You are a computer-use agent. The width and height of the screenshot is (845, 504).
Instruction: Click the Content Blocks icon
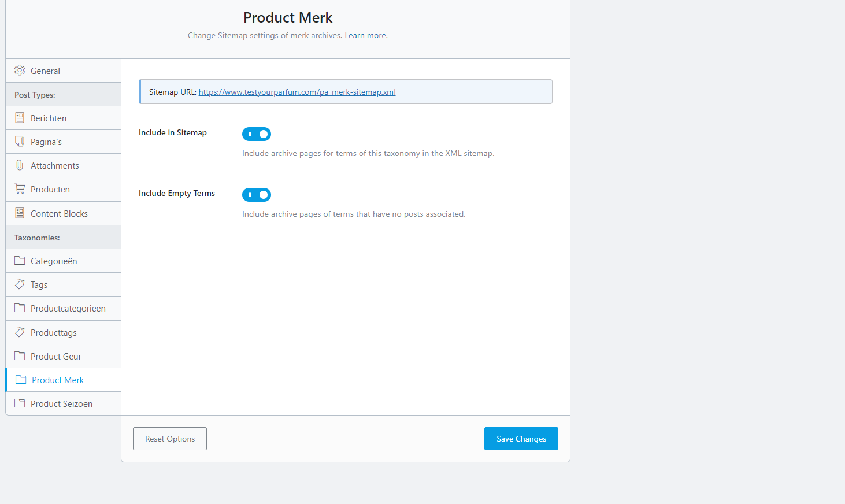point(20,213)
